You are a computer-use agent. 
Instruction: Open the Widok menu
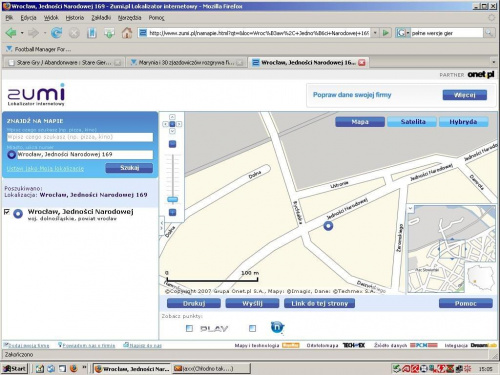[x=51, y=18]
